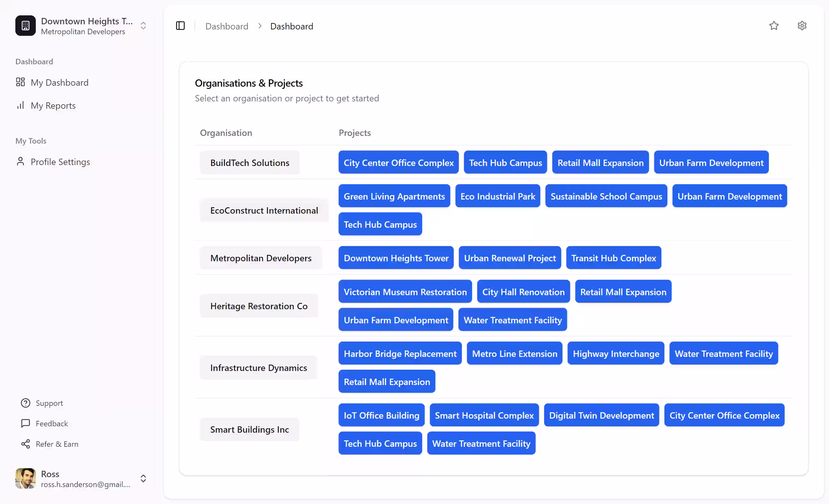This screenshot has height=504, width=829.
Task: Select the My Dashboard grid icon
Action: tap(20, 82)
